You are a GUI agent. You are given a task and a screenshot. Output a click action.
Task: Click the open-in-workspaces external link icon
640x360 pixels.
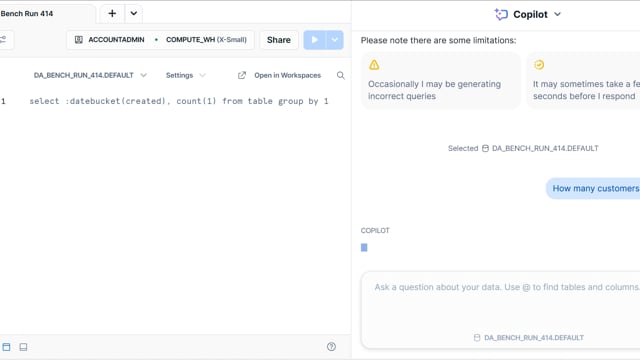pos(242,75)
